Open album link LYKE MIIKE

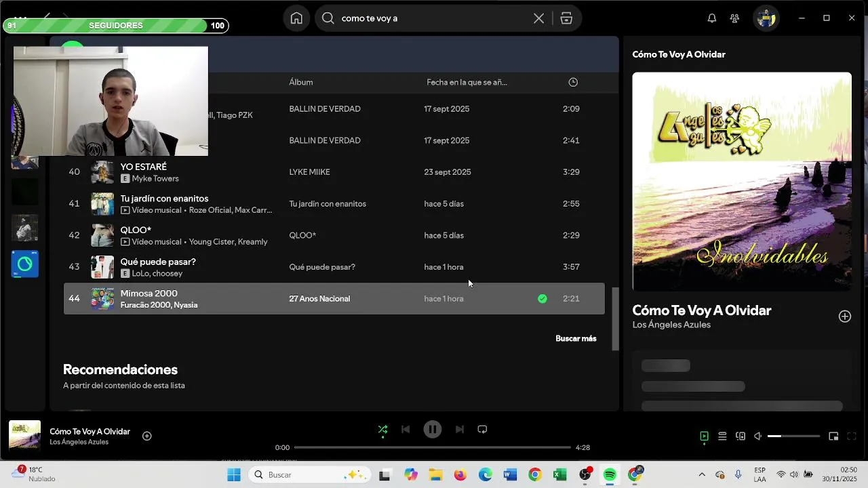pyautogui.click(x=309, y=172)
